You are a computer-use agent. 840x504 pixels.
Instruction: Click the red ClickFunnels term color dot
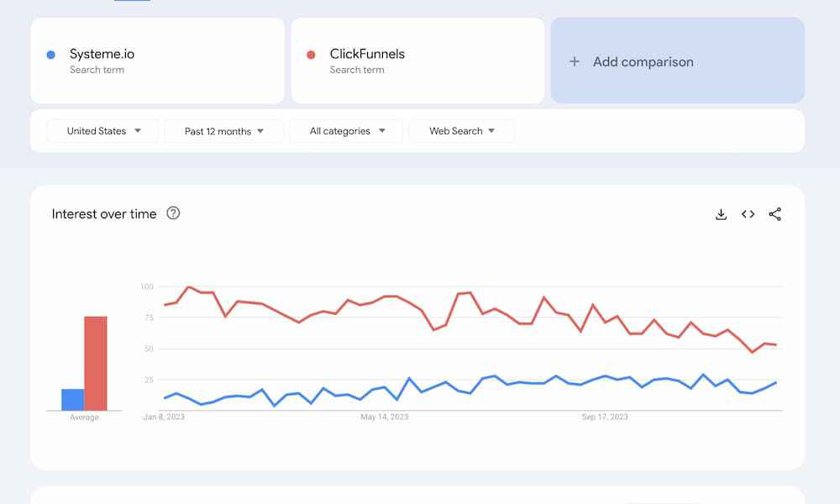click(312, 53)
